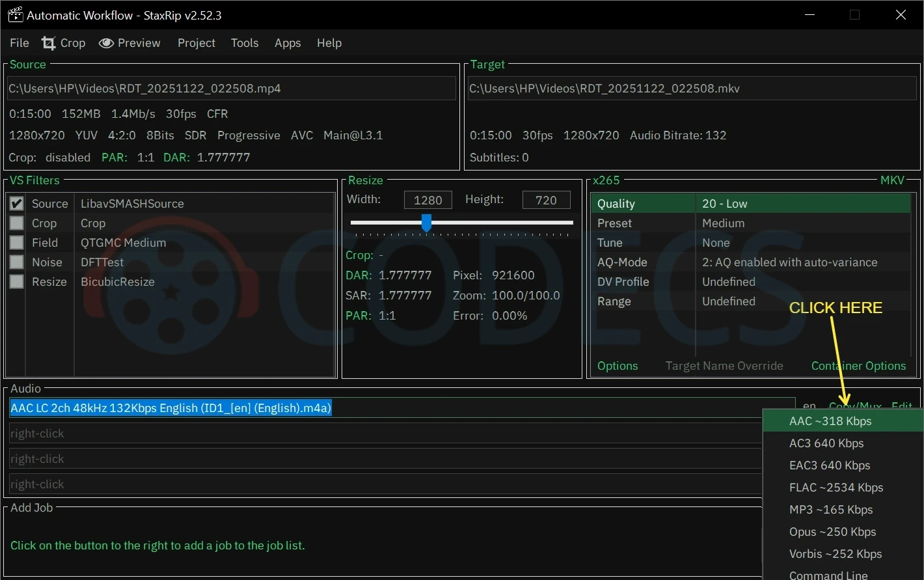Choose AC3 640 Kbps audio profile
The image size is (924, 580).
[x=843, y=443]
